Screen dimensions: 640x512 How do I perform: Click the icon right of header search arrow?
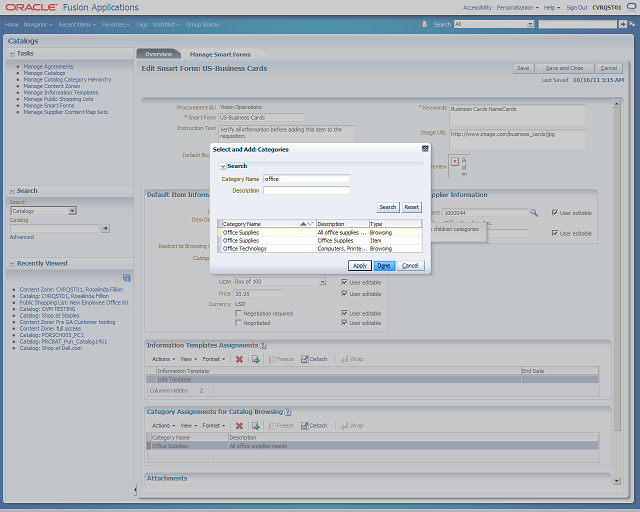[x=632, y=24]
